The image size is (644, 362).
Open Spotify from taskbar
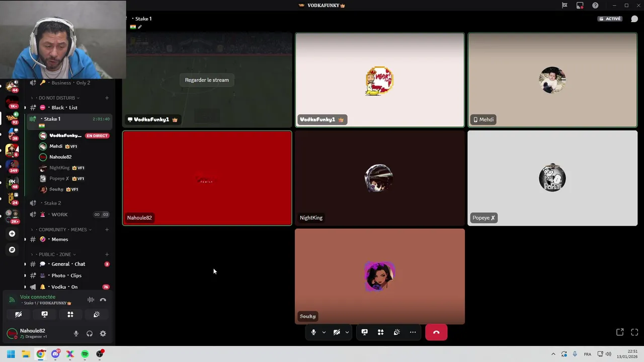click(85, 354)
